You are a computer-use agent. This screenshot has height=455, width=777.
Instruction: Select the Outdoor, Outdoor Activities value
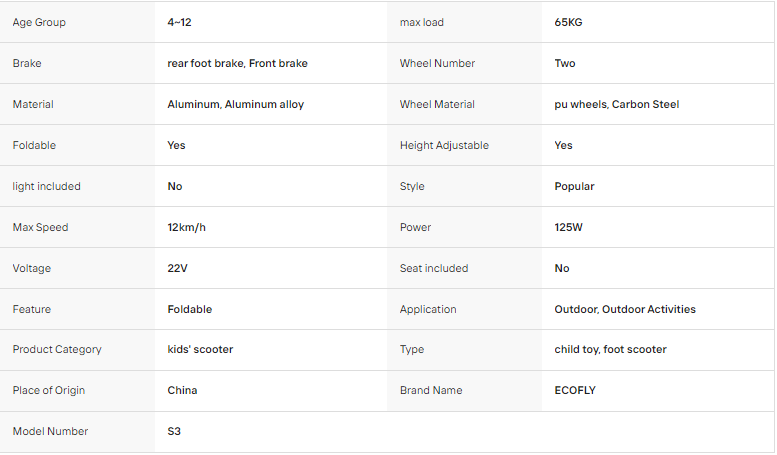(x=625, y=309)
